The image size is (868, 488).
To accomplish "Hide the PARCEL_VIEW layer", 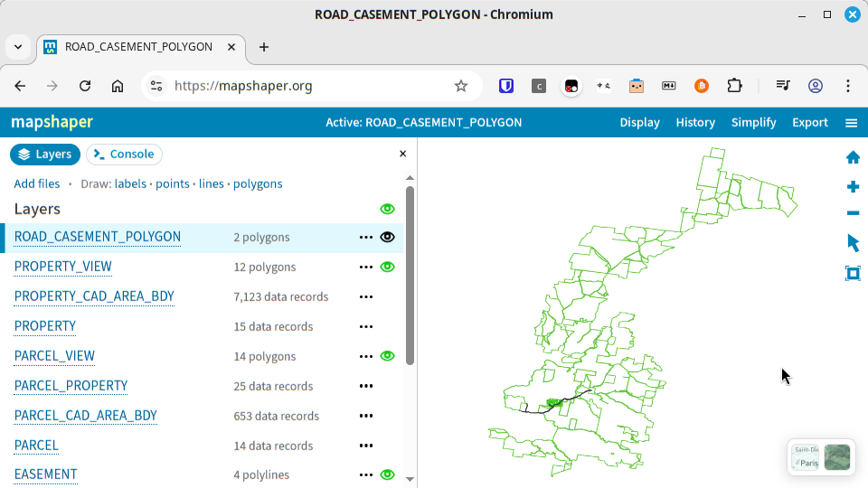I will pyautogui.click(x=388, y=356).
